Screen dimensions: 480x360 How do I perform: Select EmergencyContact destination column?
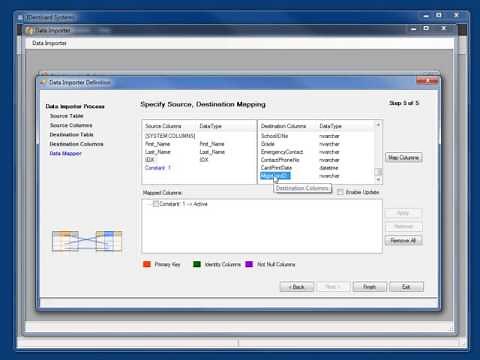tap(282, 152)
